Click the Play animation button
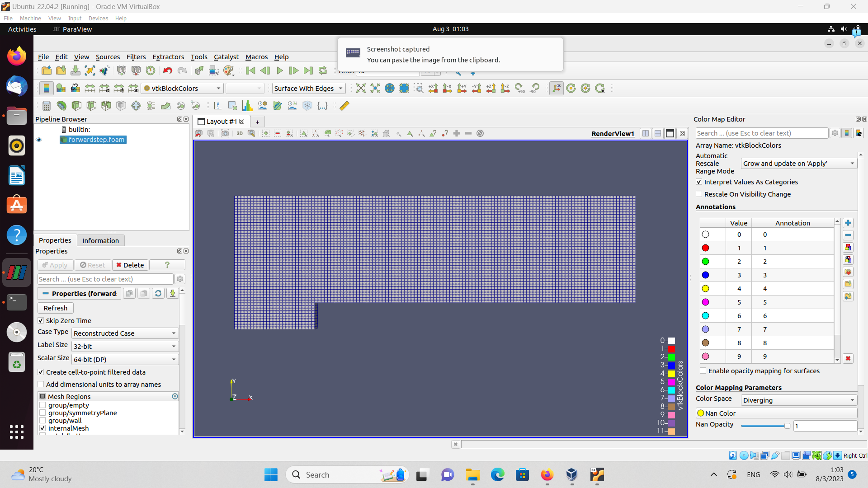The image size is (868, 488). click(279, 70)
